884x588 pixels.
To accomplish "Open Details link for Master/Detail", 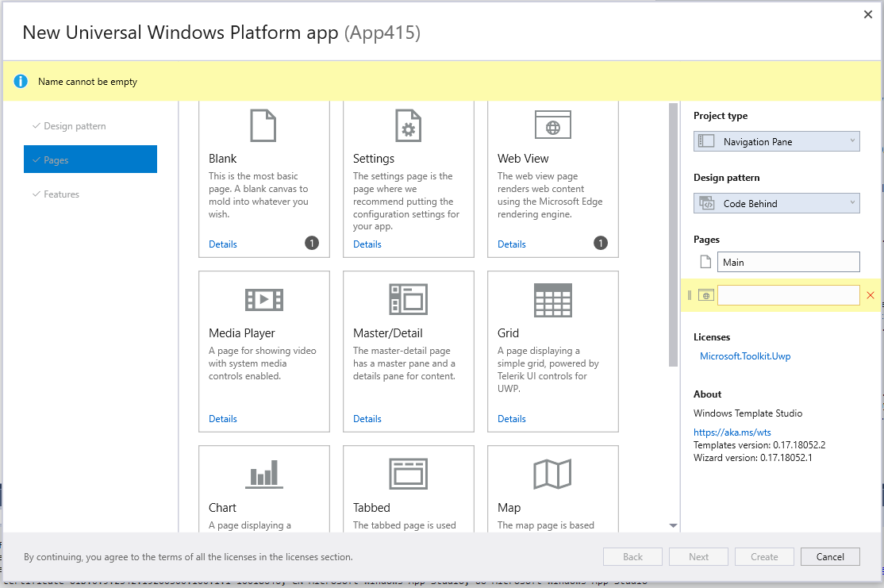I will point(367,419).
